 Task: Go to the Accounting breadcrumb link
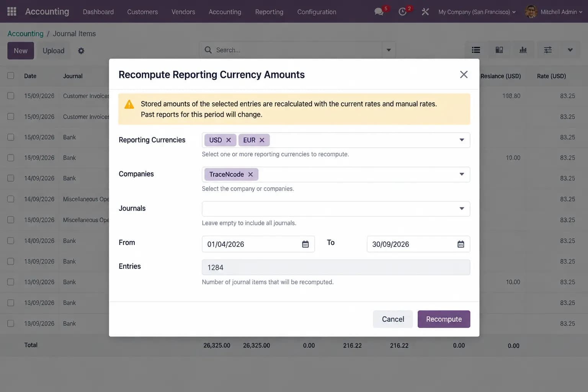pos(25,34)
